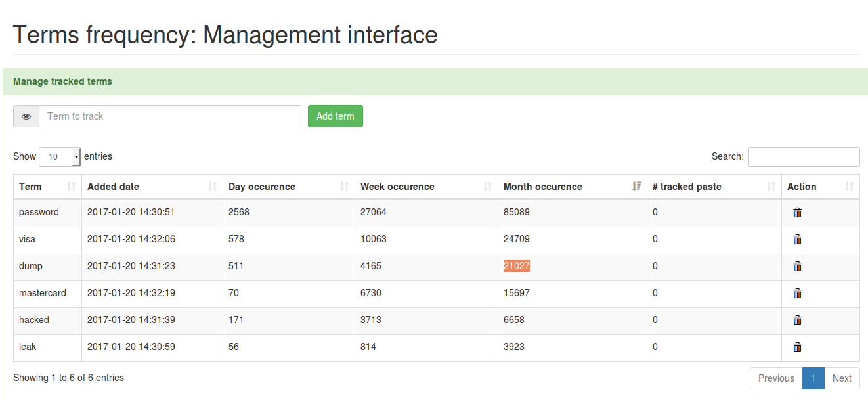Click into the Search box

(x=804, y=157)
